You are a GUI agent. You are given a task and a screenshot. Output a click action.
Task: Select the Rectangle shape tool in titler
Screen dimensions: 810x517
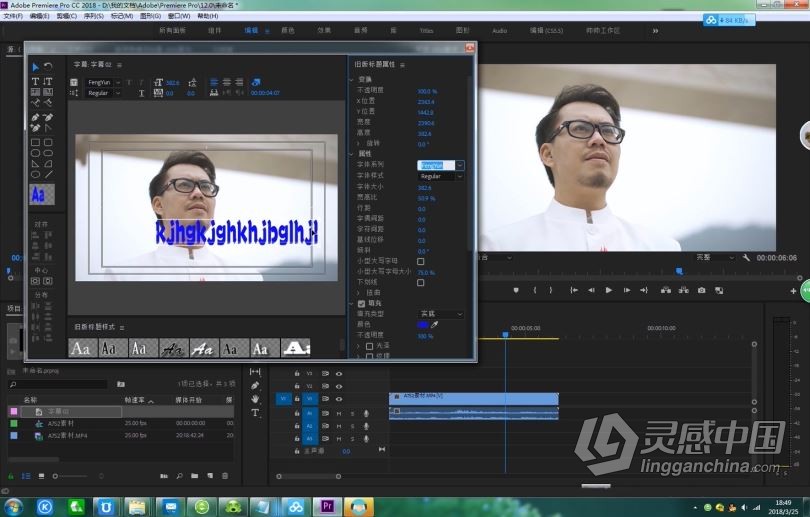tap(35, 142)
